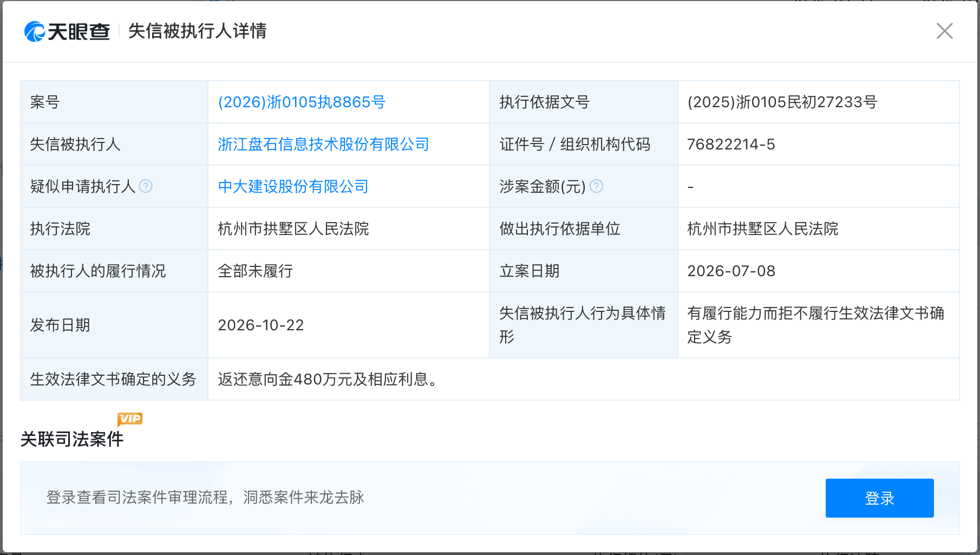The height and width of the screenshot is (555, 980).
Task: Click the dialog title 失信被执行人详情
Action: pyautogui.click(x=198, y=31)
